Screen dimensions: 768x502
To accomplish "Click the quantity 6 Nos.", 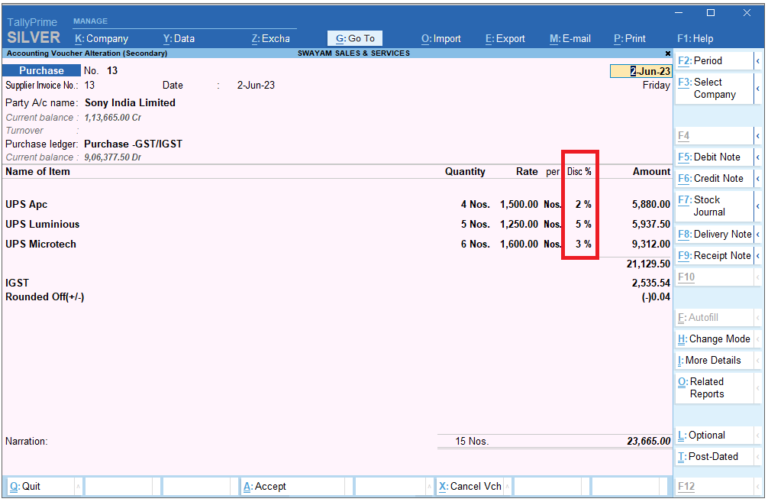I will coord(475,244).
